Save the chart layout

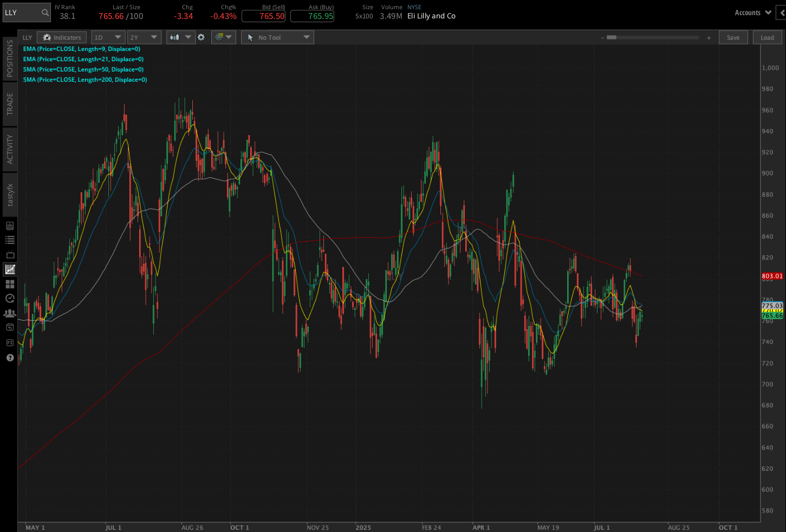(733, 37)
